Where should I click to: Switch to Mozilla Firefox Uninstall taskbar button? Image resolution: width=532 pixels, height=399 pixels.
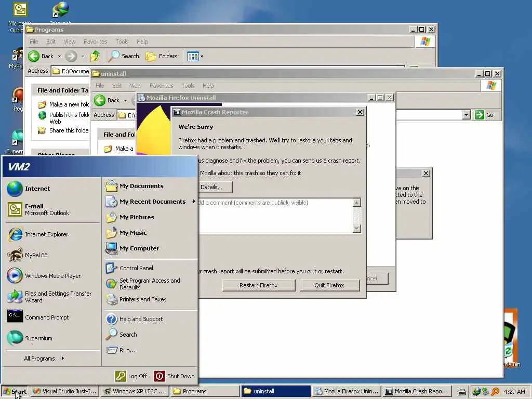coord(346,392)
